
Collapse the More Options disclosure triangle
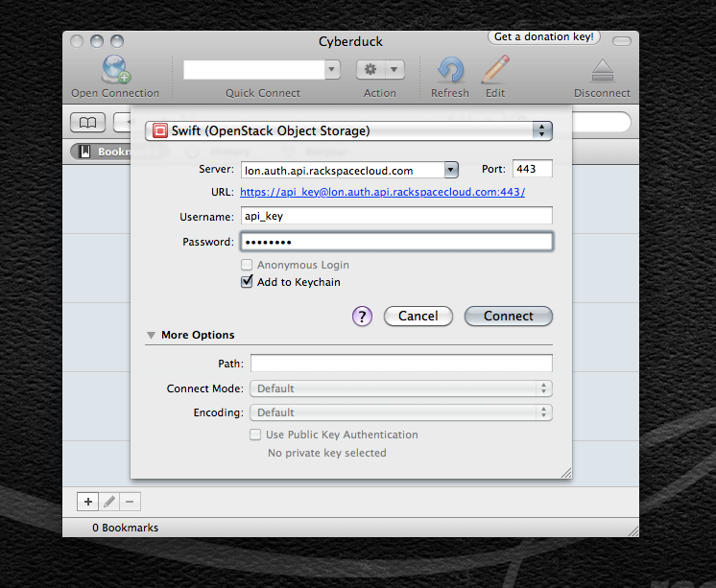(x=151, y=335)
